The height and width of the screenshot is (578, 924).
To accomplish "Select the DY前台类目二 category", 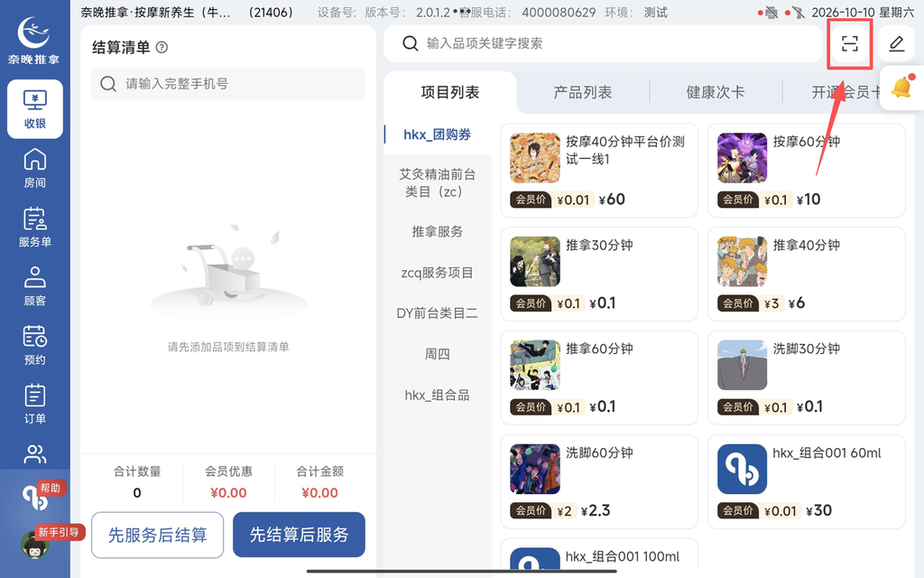I will point(438,313).
